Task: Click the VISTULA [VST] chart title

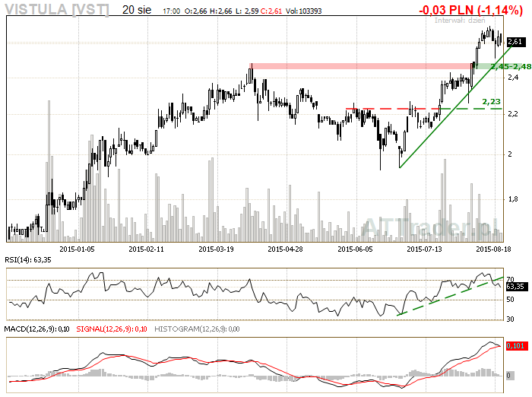Action: click(57, 10)
